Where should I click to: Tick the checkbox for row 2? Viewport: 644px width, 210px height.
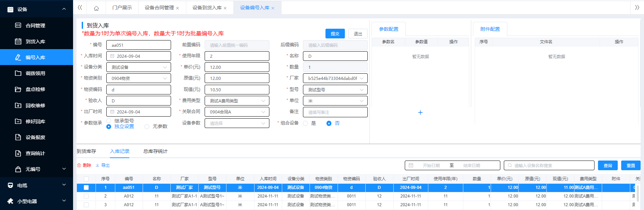[86, 196]
